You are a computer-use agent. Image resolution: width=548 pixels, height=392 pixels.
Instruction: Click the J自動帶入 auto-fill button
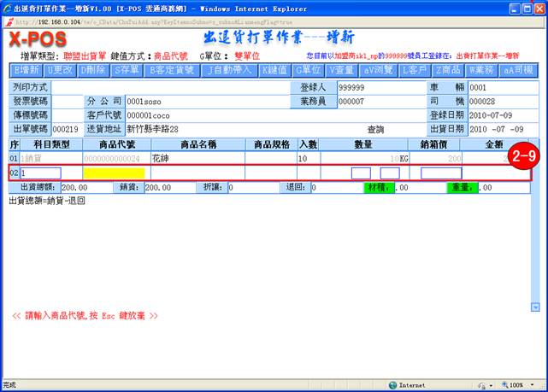tap(229, 68)
